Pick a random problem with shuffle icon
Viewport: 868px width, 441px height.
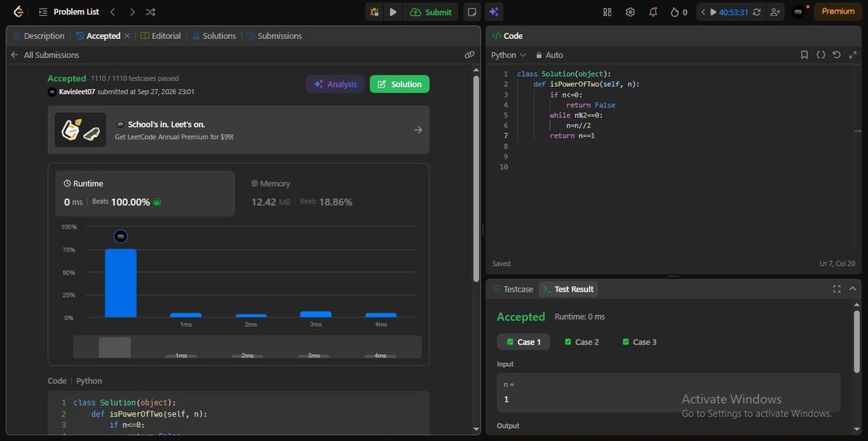150,12
